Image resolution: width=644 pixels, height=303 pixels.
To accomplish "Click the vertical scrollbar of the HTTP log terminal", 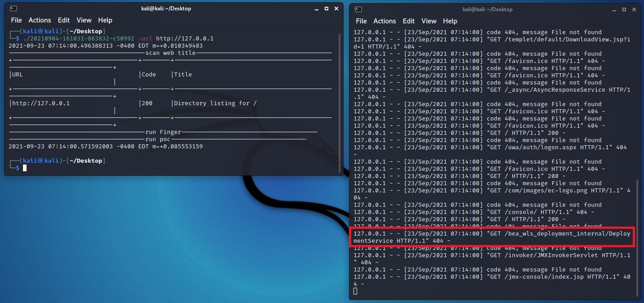I will click(x=637, y=238).
